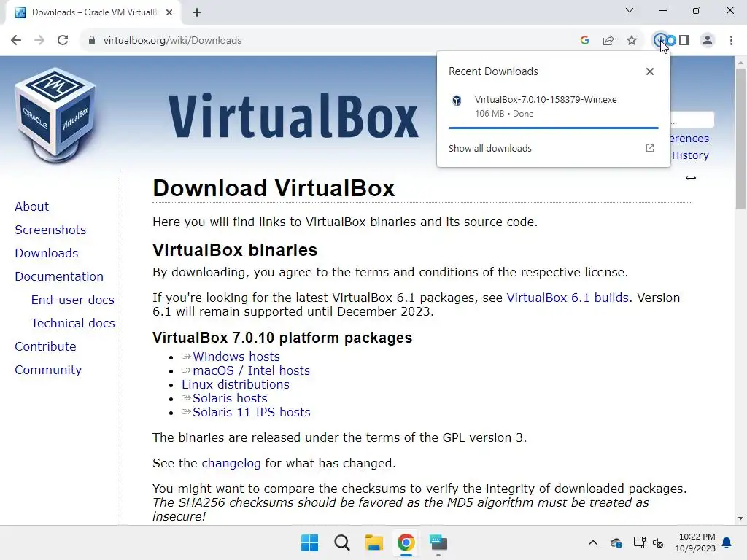The image size is (747, 560).
Task: Click the OneDrive tray icon
Action: point(616,542)
